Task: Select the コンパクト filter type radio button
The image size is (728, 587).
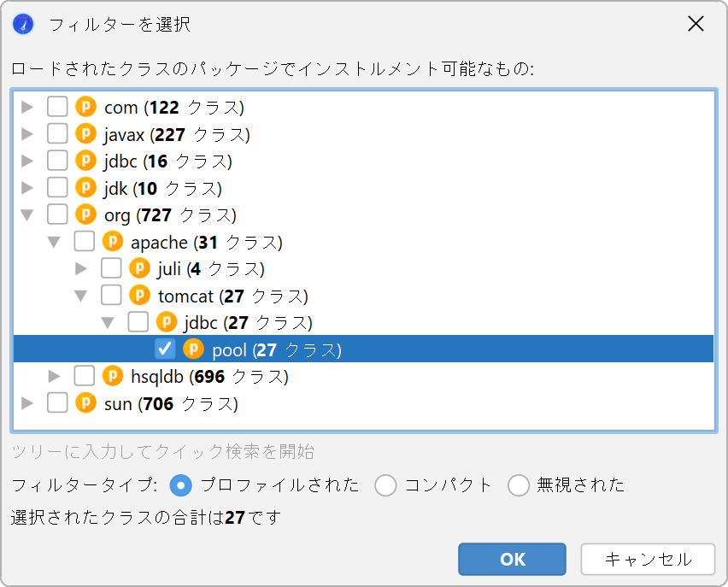Action: [385, 485]
